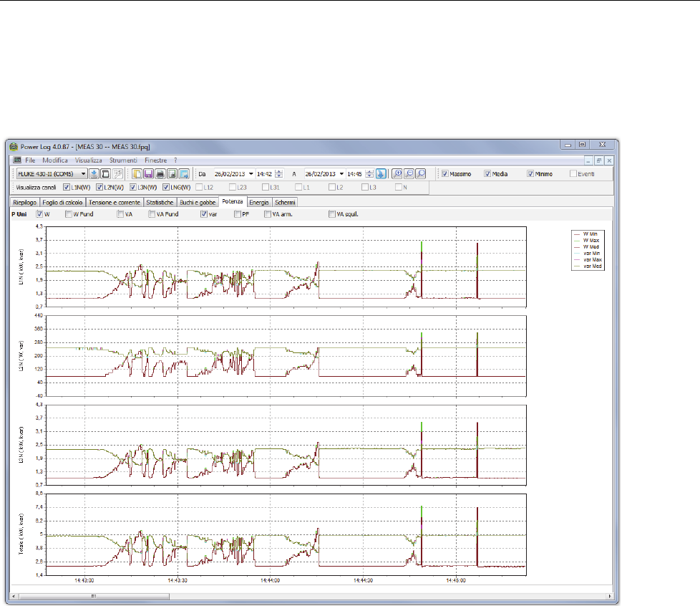Image resolution: width=700 pixels, height=606 pixels.
Task: Switch to the Statistiche tab
Action: [x=160, y=203]
